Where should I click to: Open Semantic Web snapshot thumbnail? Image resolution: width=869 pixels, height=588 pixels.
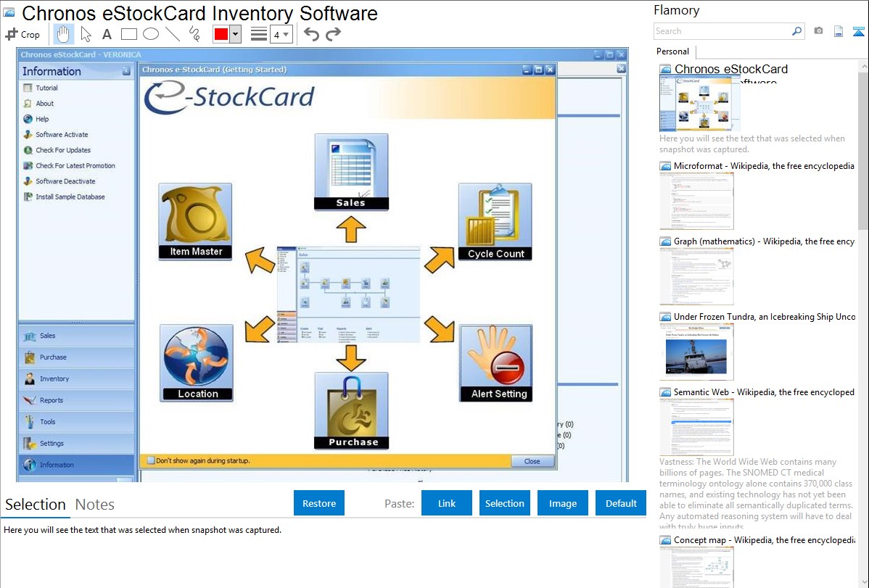(x=696, y=427)
